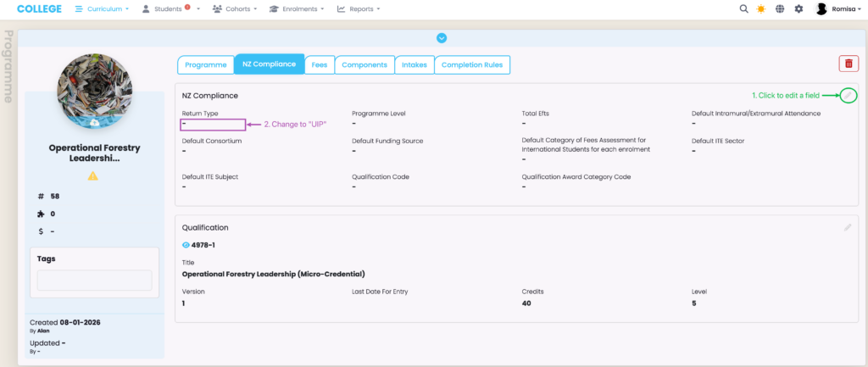
Task: Open the globe language icon
Action: pos(780,9)
